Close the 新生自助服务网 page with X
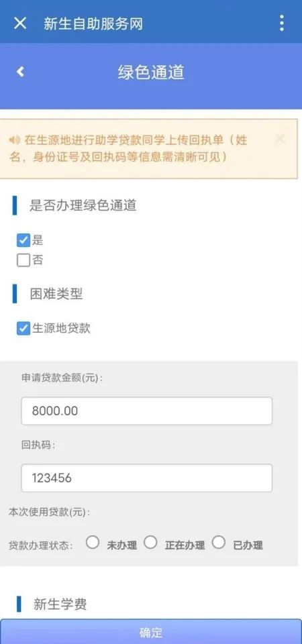Image resolution: width=302 pixels, height=644 pixels. click(x=19, y=23)
